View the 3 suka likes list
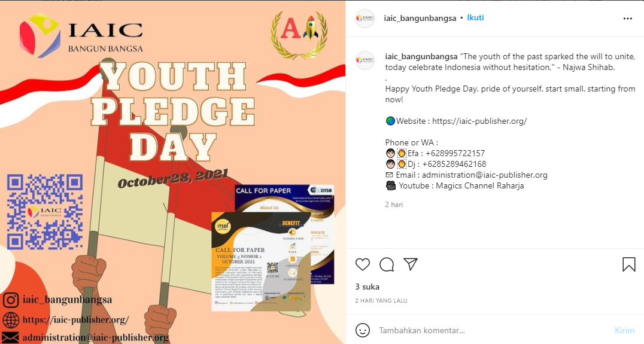The image size is (644, 344). 367,287
